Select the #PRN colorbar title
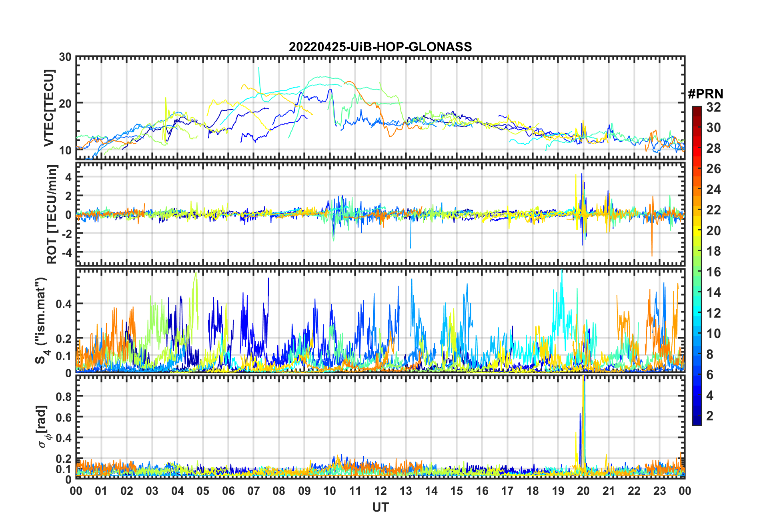Image resolution: width=761 pixels, height=532 pixels. coord(705,94)
